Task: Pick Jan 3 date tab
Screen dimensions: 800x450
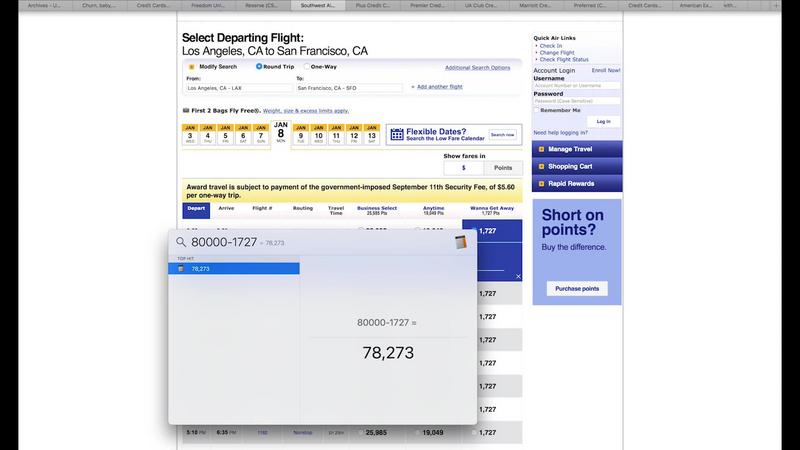Action: (x=190, y=134)
